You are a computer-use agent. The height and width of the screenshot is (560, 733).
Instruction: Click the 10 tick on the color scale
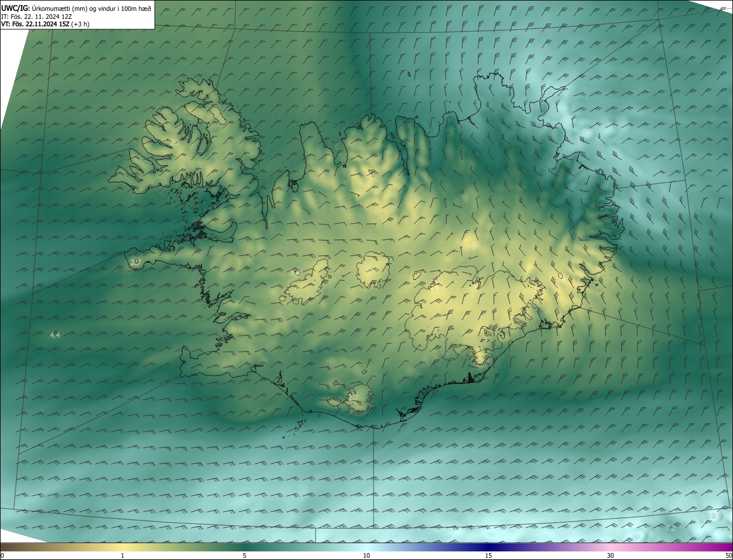(x=366, y=556)
